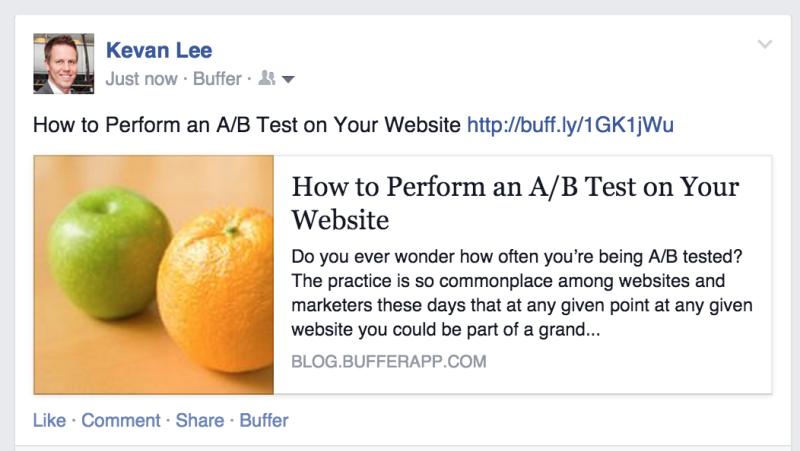Click the article description text
The width and height of the screenshot is (800, 451).
pos(521,293)
